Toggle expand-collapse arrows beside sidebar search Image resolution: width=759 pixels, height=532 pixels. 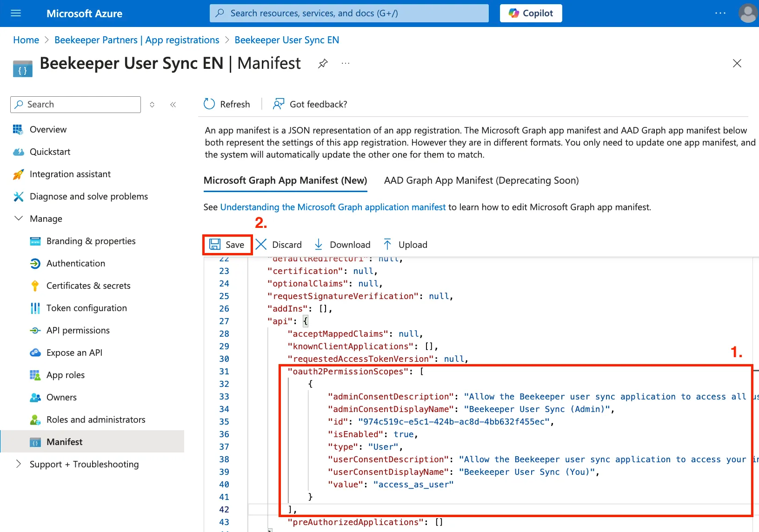coord(152,105)
